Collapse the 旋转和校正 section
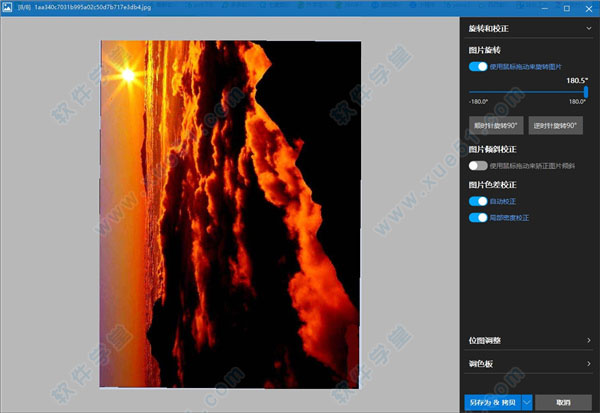This screenshot has height=413, width=600. click(x=588, y=30)
